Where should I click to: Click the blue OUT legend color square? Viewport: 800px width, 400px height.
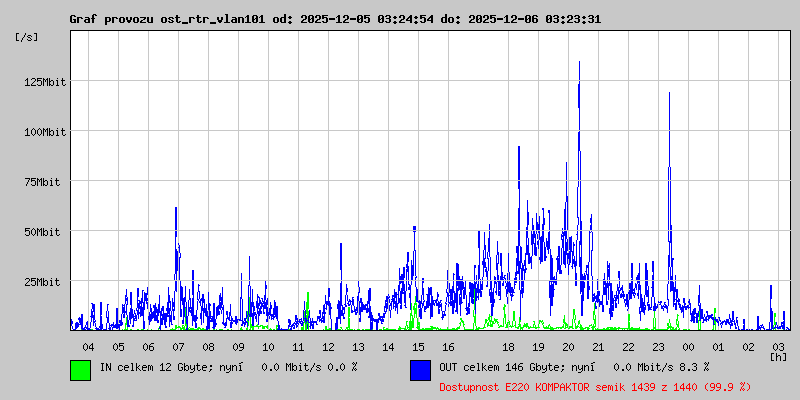[x=420, y=369]
